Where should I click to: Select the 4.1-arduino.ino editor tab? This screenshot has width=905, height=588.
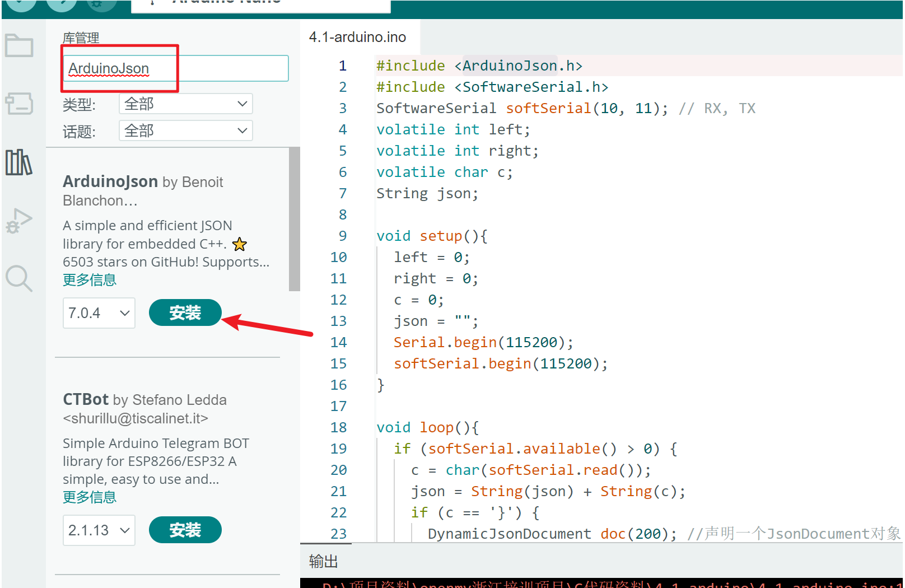(358, 37)
